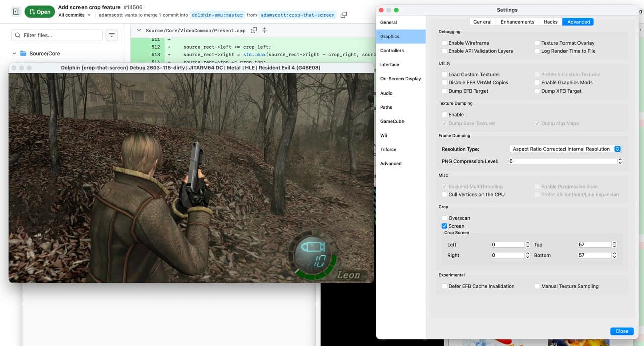Open the adamscott:crop-that-screen branch link
The width and height of the screenshot is (644, 346).
(x=297, y=15)
